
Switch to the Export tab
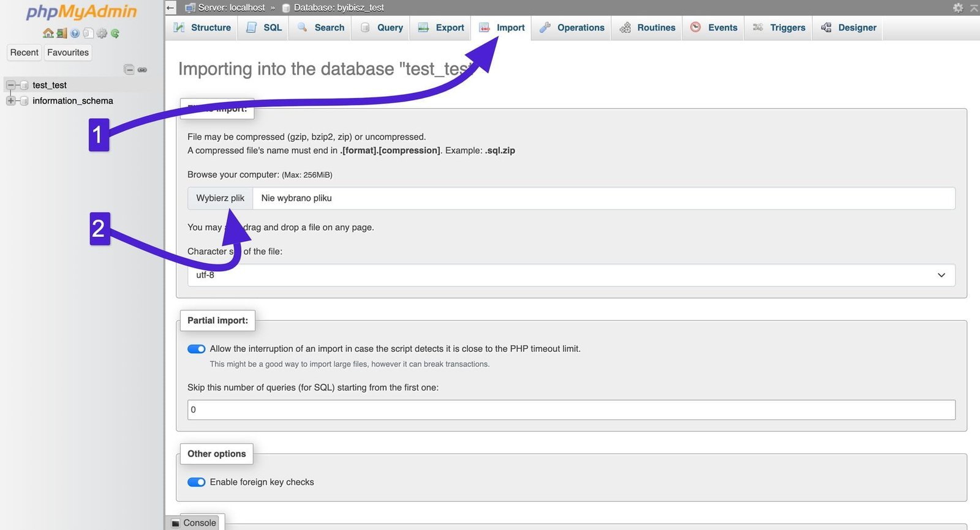pos(441,28)
